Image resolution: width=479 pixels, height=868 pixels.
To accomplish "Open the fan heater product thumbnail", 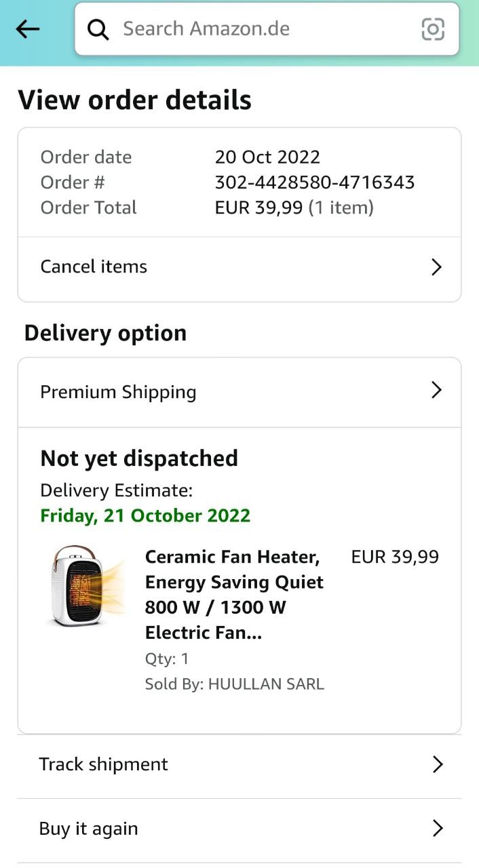I will (x=85, y=585).
